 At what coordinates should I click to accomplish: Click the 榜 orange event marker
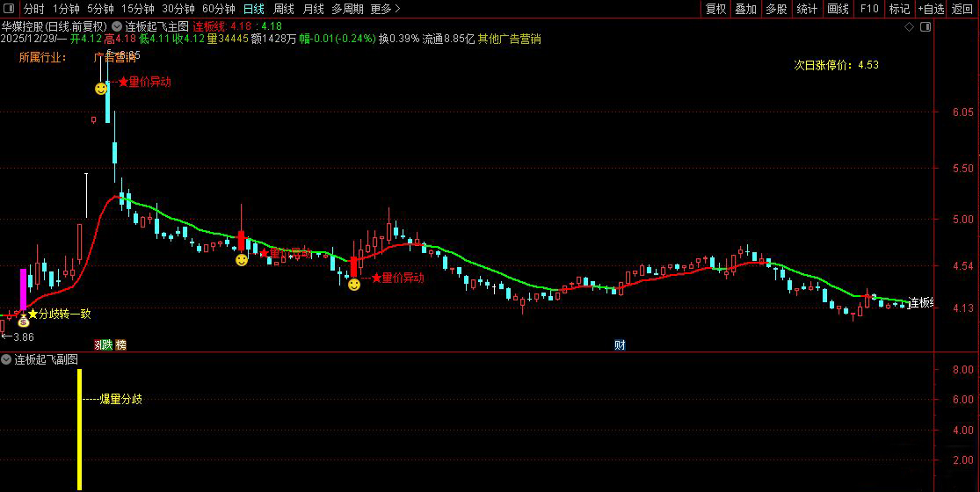pyautogui.click(x=120, y=344)
